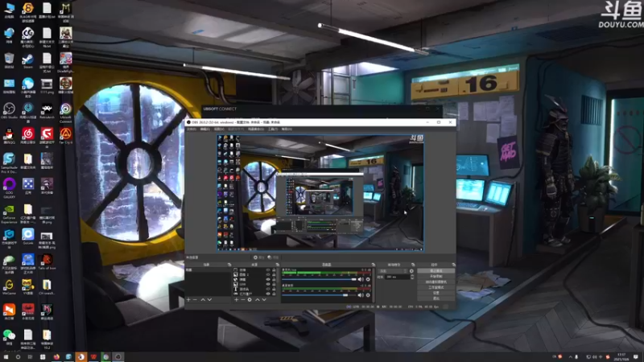Pop out the scenes dock panel

(x=229, y=265)
